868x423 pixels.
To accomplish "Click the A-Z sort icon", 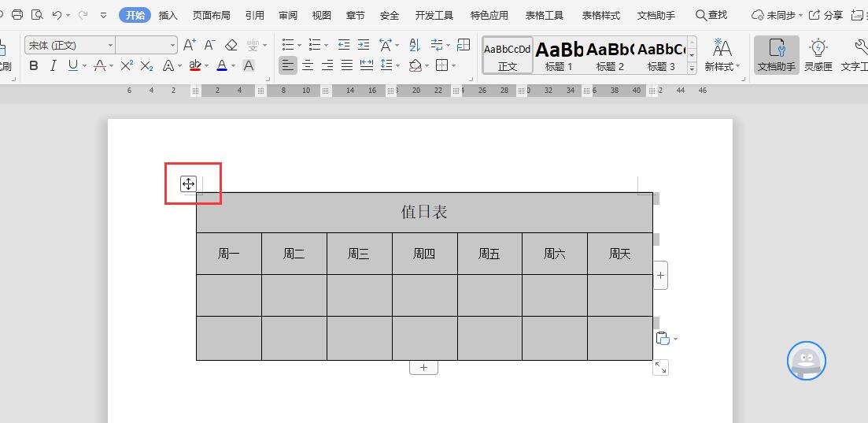I will tap(414, 44).
